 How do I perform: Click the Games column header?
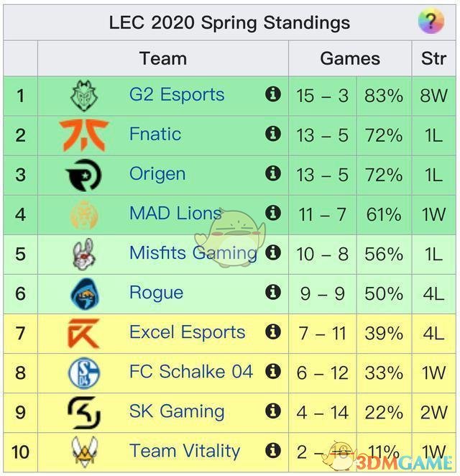click(350, 59)
